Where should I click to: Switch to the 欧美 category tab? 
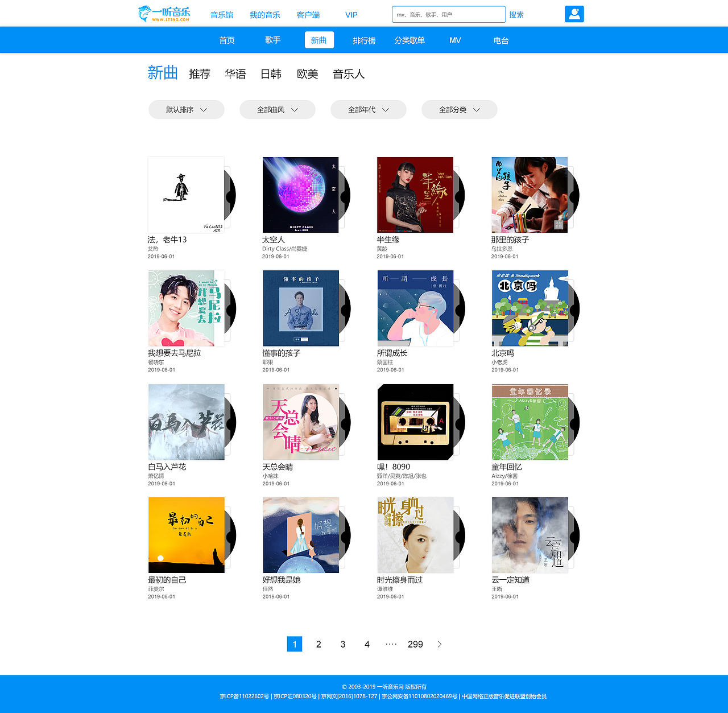308,74
